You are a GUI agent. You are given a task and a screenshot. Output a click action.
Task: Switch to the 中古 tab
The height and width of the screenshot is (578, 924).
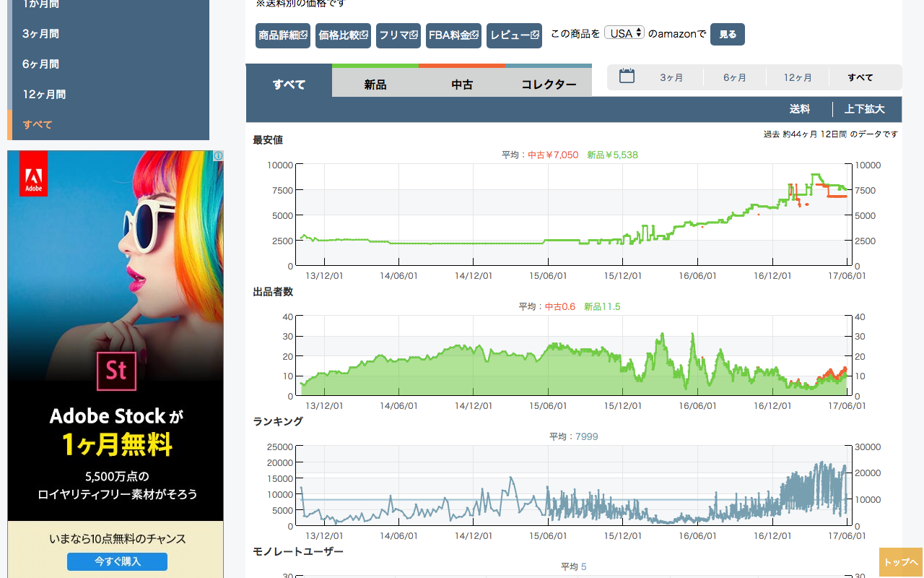tap(462, 85)
